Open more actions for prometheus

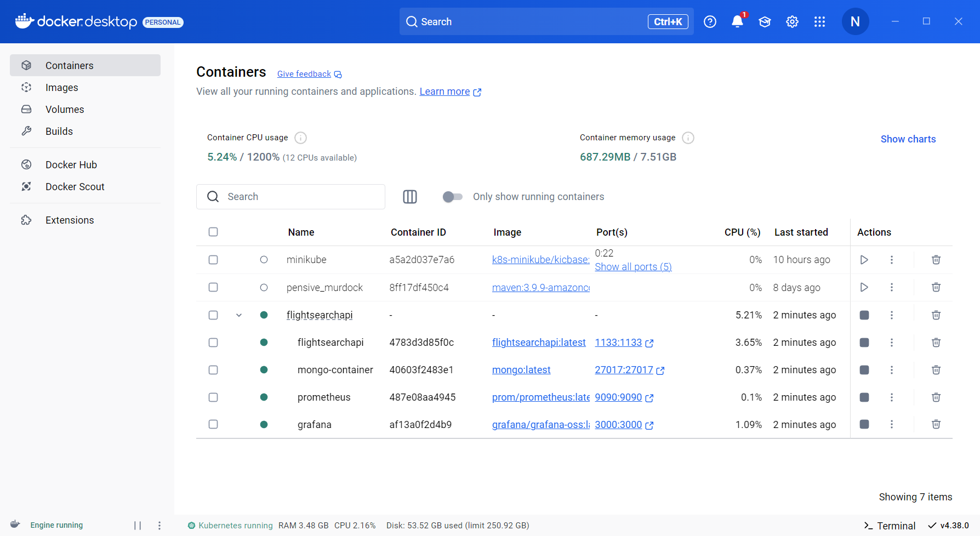click(x=892, y=397)
